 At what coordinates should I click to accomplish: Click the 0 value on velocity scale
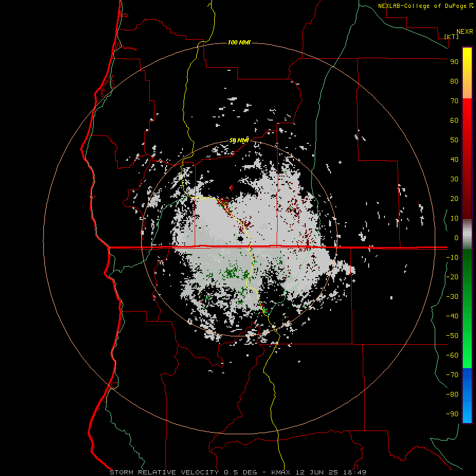[x=456, y=237]
